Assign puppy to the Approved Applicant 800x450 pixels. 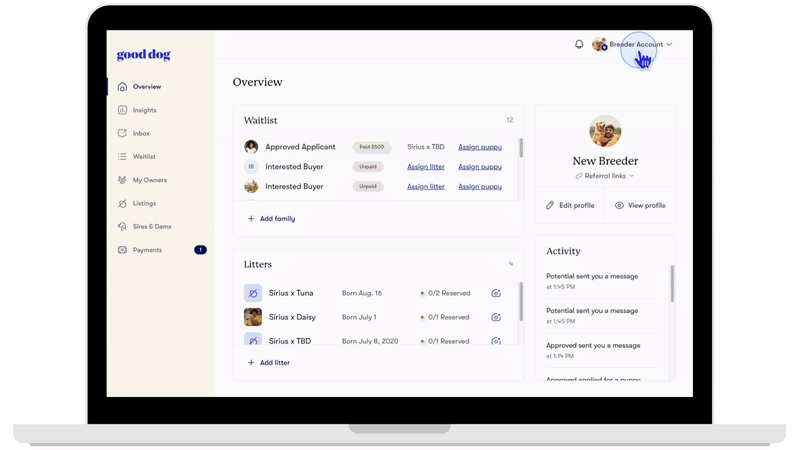tap(480, 147)
